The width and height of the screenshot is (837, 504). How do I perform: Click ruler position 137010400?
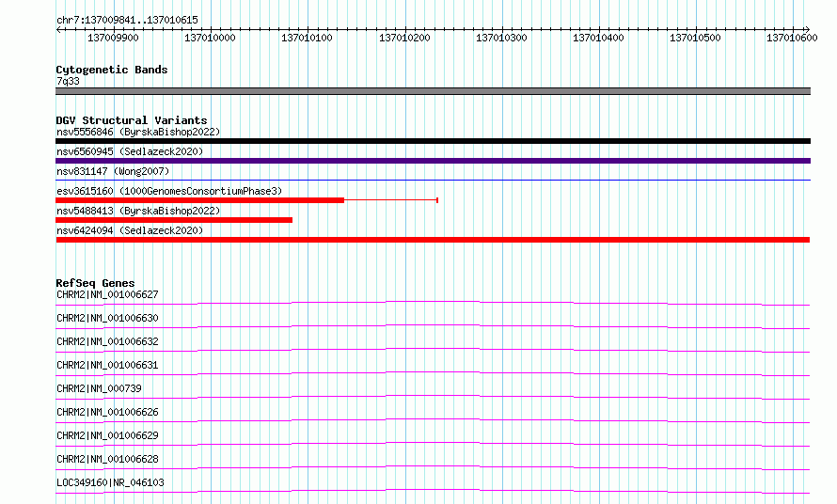[598, 38]
